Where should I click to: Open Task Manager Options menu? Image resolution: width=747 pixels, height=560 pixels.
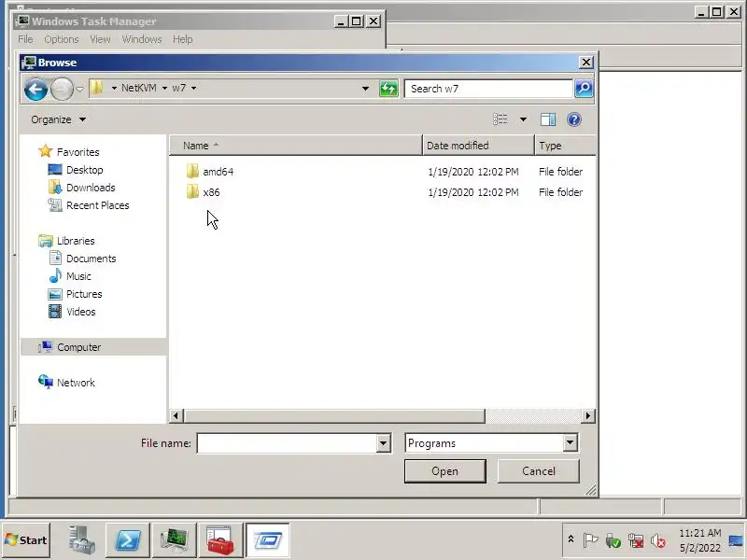(x=62, y=39)
